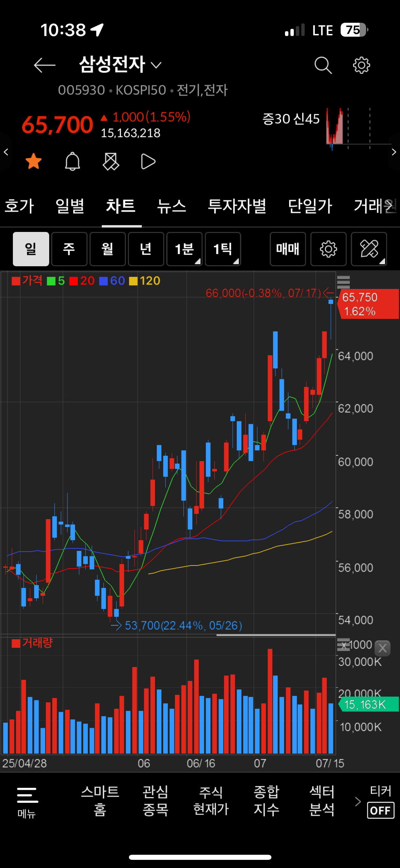The image size is (400, 868).
Task: Tap the high label 66,000(-0.38%, 07/17)
Action: click(263, 293)
